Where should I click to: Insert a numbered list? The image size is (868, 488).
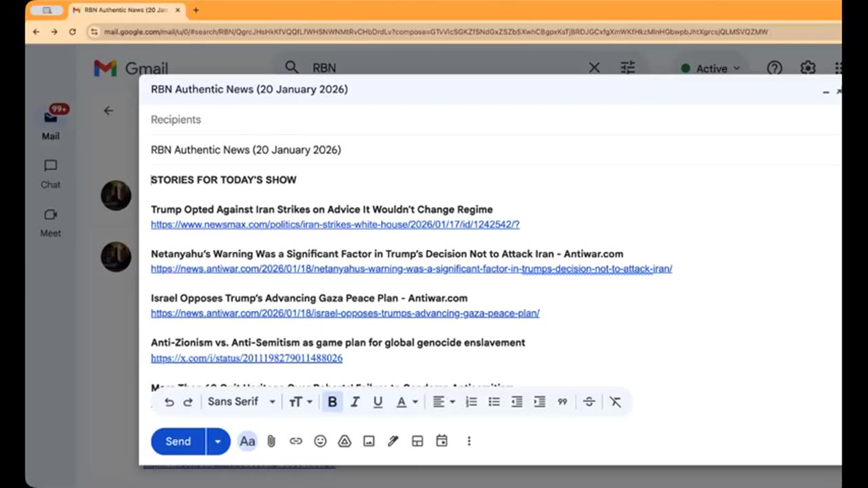click(471, 402)
